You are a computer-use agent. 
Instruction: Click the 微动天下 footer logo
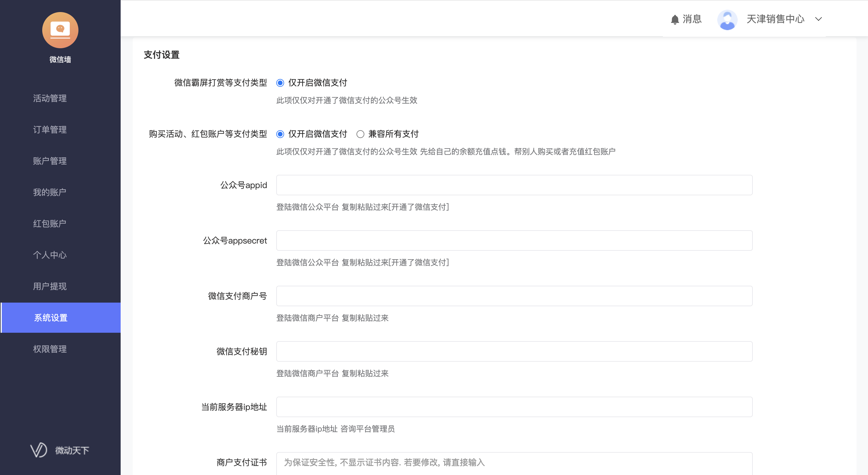pos(60,450)
